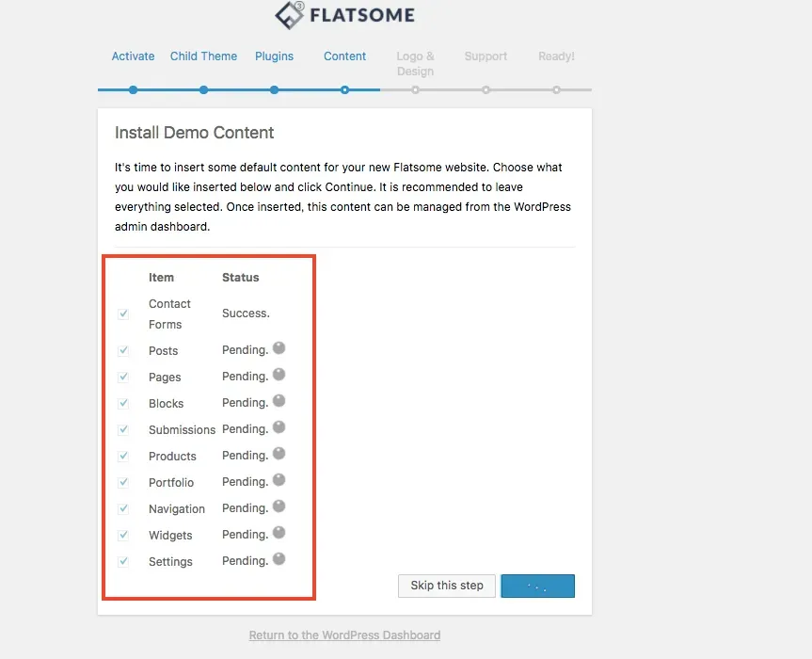This screenshot has height=659, width=812.
Task: Click the spinner icon beside Submissions Pending
Action: point(279,426)
